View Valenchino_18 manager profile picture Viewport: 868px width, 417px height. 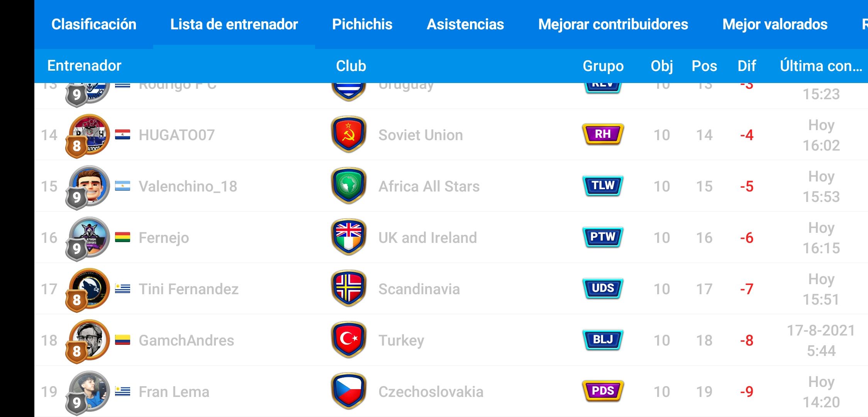point(88,187)
